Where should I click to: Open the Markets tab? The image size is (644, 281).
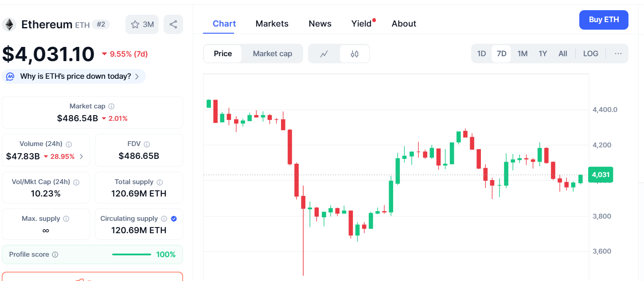272,23
